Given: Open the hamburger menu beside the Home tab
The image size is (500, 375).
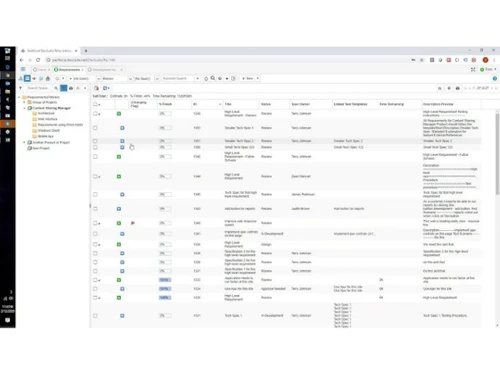Looking at the screenshot, I should pyautogui.click(x=23, y=69).
